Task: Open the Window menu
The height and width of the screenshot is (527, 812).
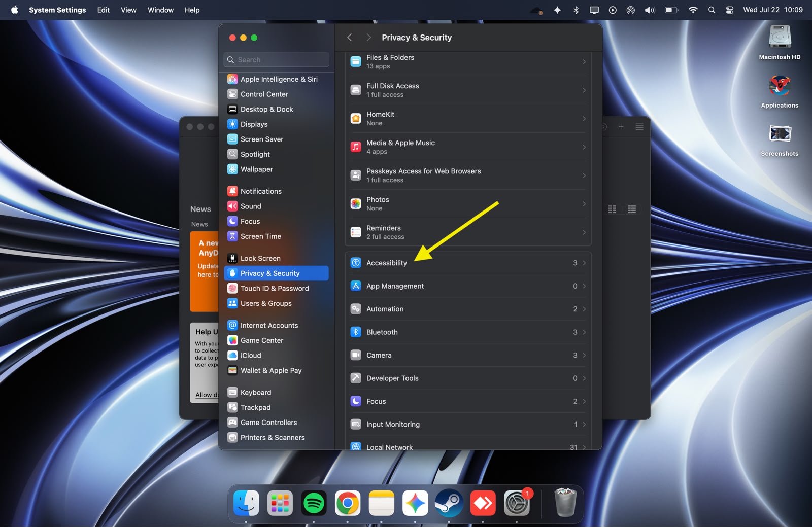Action: point(160,10)
